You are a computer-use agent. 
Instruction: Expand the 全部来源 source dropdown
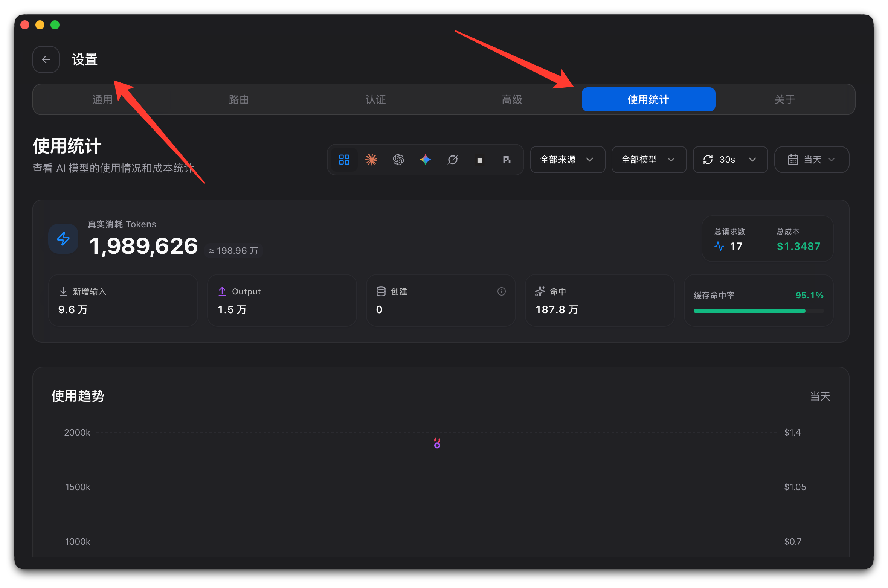(x=568, y=160)
